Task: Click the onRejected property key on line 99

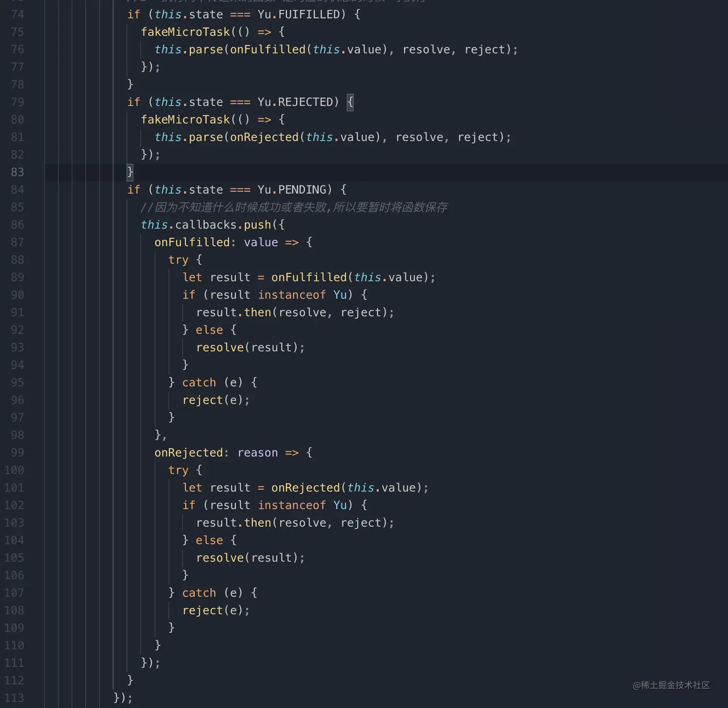Action: click(x=189, y=452)
